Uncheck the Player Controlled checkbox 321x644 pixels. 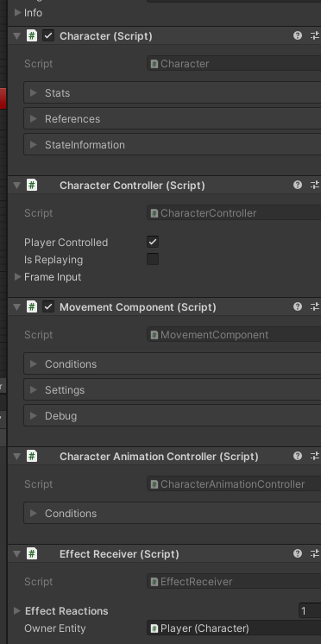[x=153, y=242]
